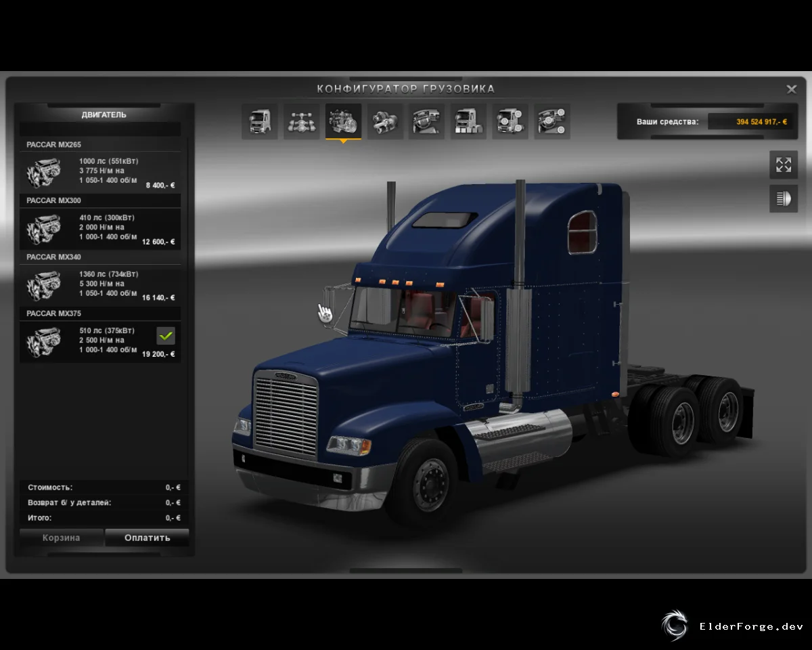Click the green checkmark on MX375
This screenshot has width=812, height=650.
pos(166,335)
